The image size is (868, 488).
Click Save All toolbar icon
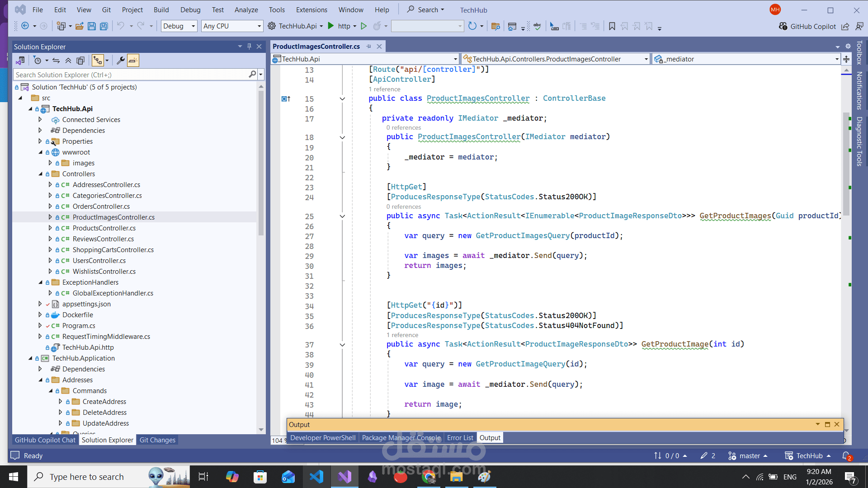pyautogui.click(x=104, y=26)
